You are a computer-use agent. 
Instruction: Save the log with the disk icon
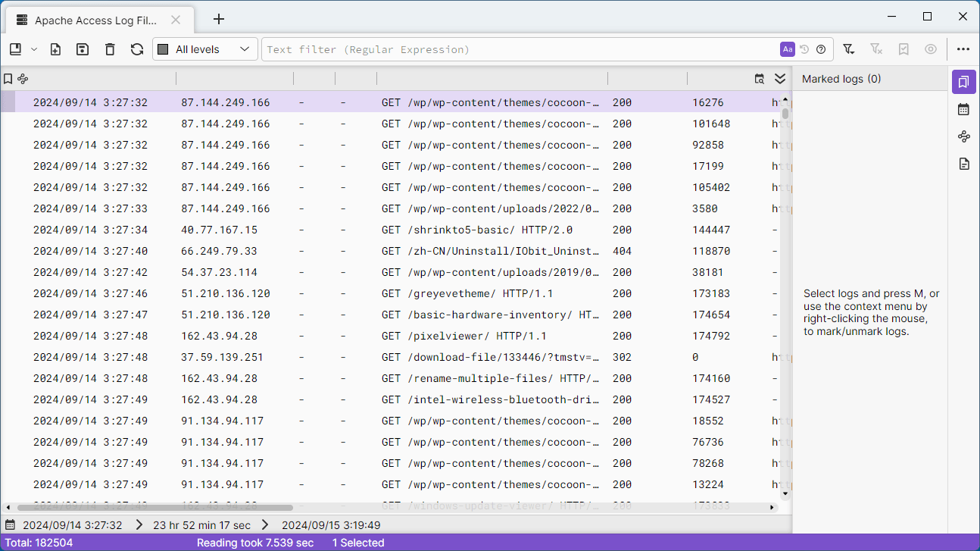[83, 49]
